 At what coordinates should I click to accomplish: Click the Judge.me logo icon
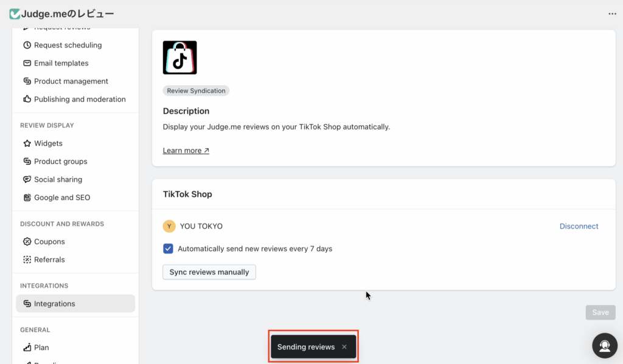[x=15, y=13]
